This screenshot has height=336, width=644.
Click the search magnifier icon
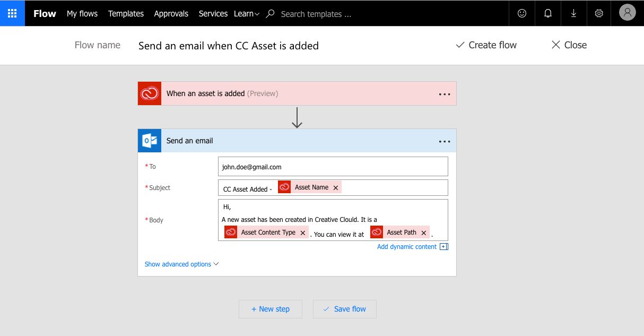(x=271, y=14)
